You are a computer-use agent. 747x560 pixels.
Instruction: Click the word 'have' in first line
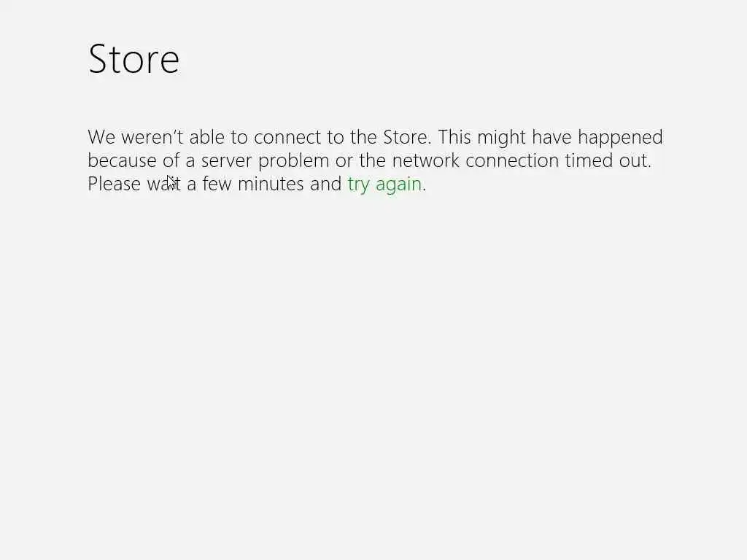551,137
